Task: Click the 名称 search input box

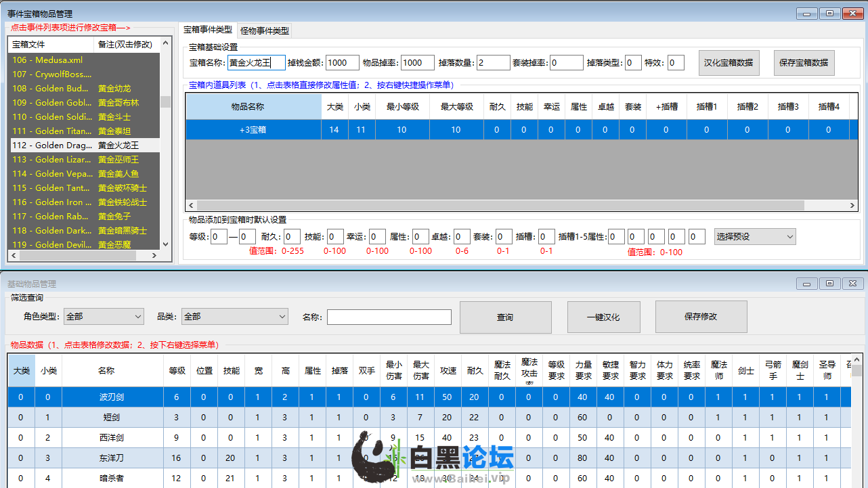Action: click(x=389, y=317)
